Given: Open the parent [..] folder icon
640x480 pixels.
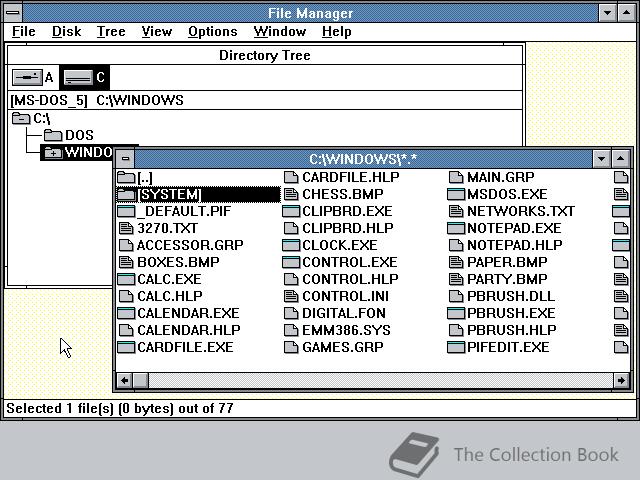Looking at the screenshot, I should (126, 177).
